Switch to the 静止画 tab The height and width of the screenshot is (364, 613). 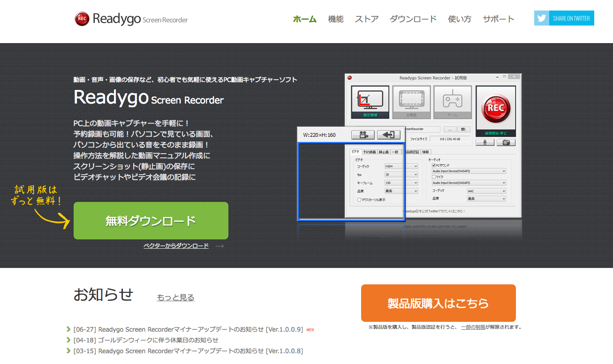tap(384, 152)
